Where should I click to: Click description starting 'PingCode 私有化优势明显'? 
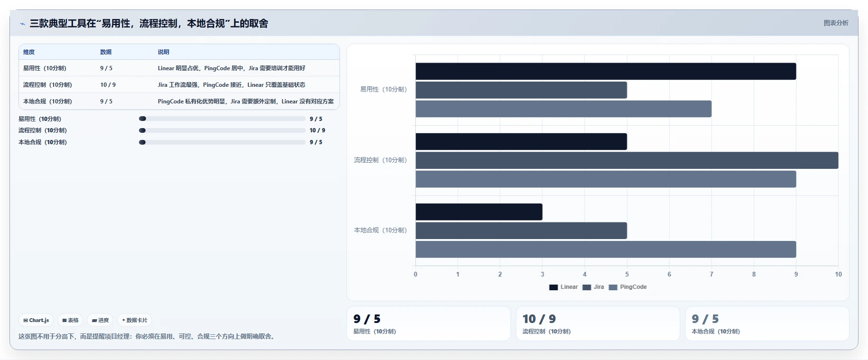(246, 102)
